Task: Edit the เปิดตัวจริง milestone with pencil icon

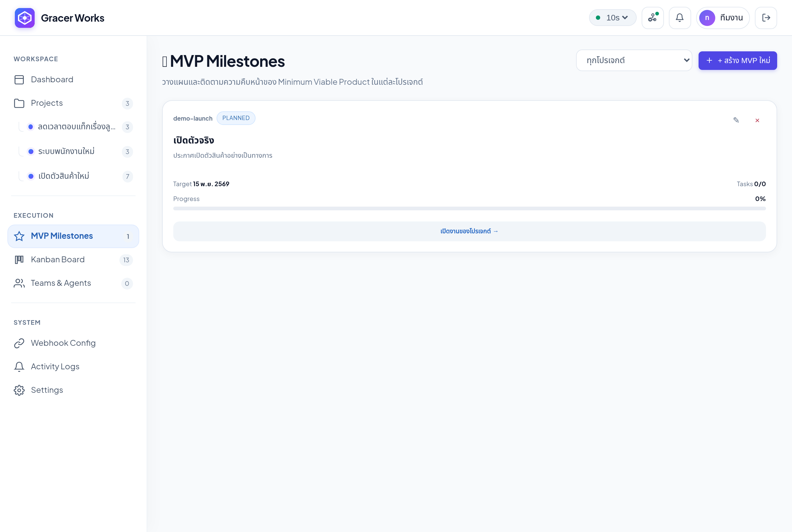Action: [x=736, y=120]
